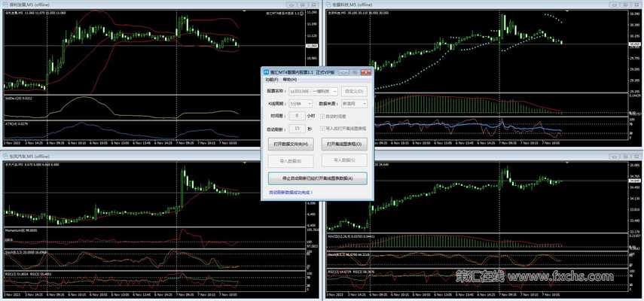Click the 自动刷新 seconds input field
644x301 pixels.
(297, 129)
